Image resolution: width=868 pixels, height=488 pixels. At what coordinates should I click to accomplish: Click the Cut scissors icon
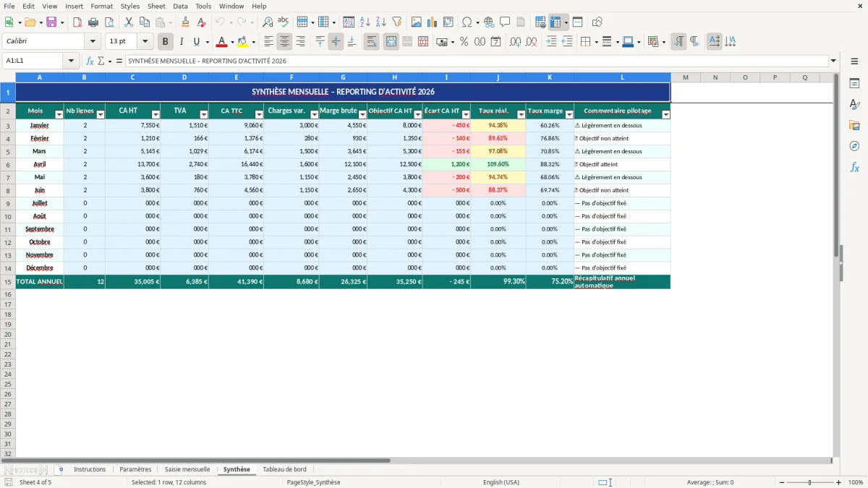pos(129,22)
